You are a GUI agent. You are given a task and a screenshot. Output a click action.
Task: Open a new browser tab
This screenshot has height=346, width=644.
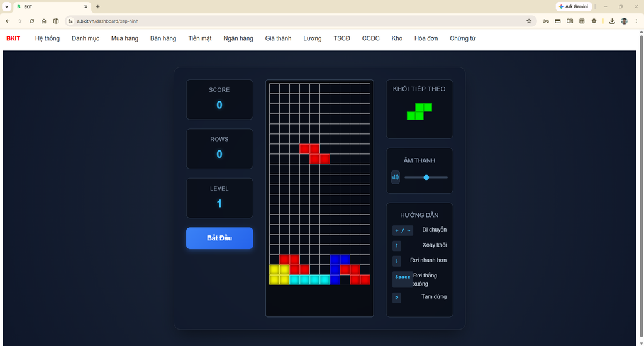pyautogui.click(x=97, y=6)
